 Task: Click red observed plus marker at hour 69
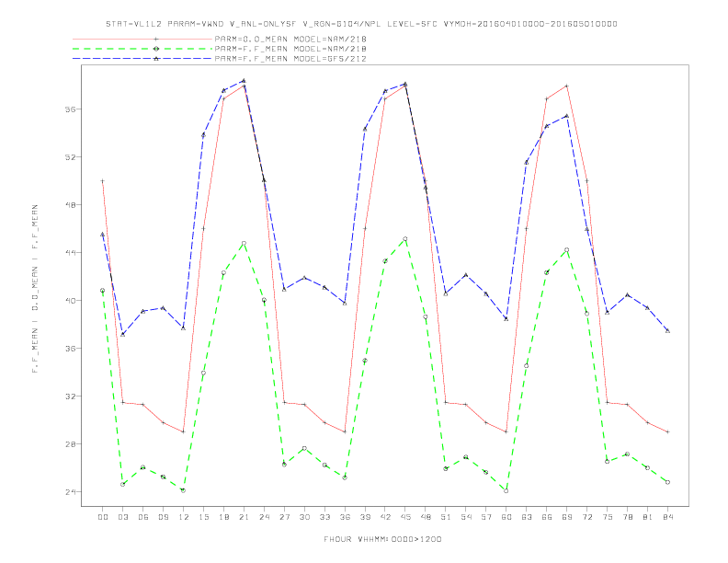coord(567,86)
